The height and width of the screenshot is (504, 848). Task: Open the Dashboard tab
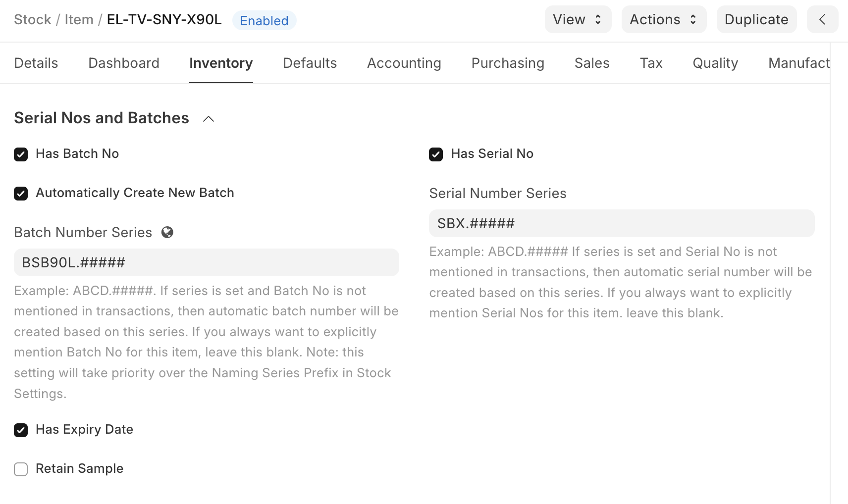click(124, 63)
